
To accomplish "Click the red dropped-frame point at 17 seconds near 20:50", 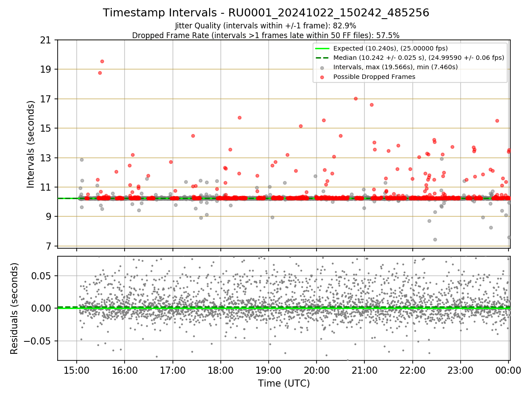I will pyautogui.click(x=356, y=98).
